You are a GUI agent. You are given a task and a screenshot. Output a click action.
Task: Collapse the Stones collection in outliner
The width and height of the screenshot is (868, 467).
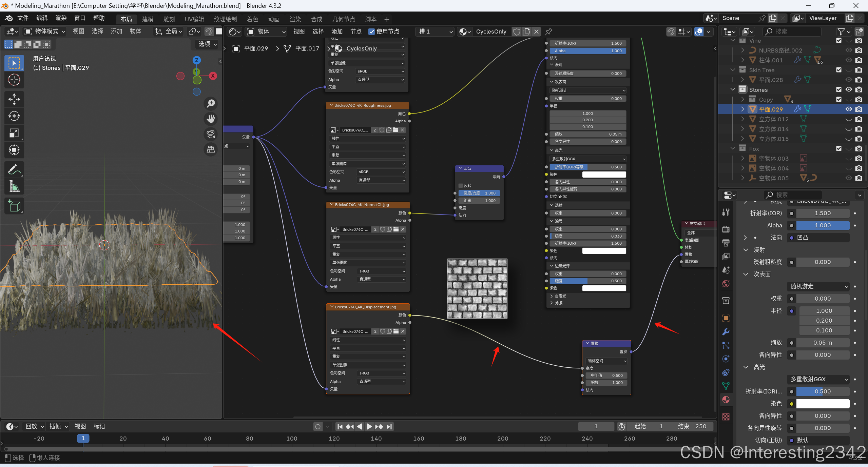coord(733,90)
